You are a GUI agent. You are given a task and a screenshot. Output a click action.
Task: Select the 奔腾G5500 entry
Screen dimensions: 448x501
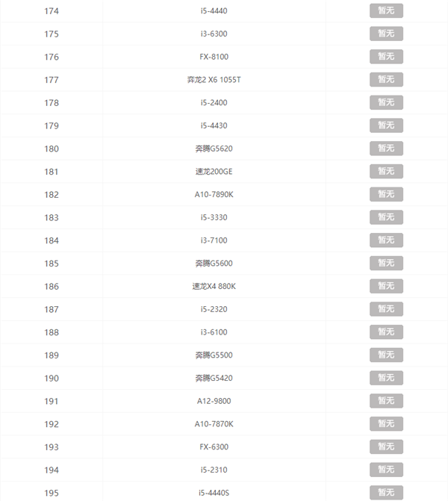(x=214, y=355)
